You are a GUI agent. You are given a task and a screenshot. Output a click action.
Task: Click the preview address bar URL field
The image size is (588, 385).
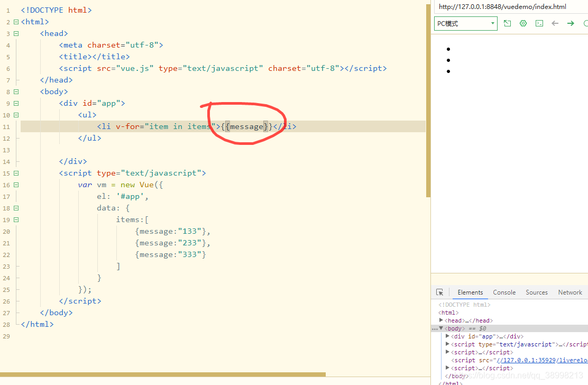511,7
